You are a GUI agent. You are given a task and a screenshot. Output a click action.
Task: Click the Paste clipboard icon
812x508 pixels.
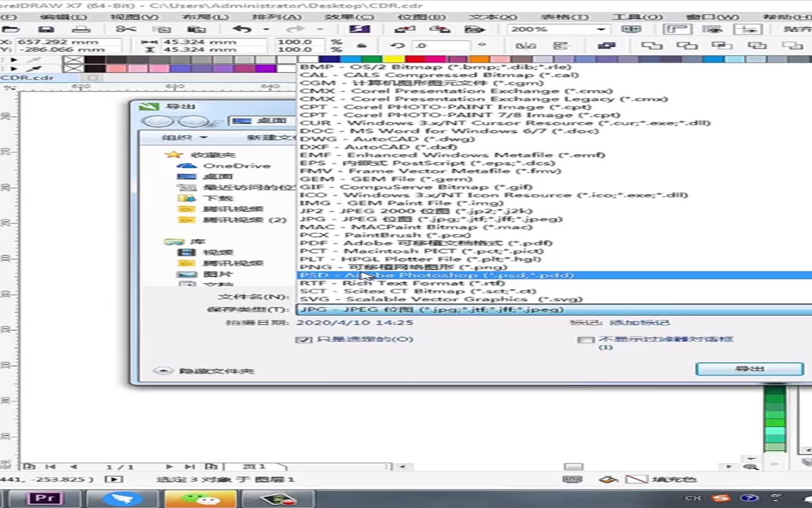point(197,29)
